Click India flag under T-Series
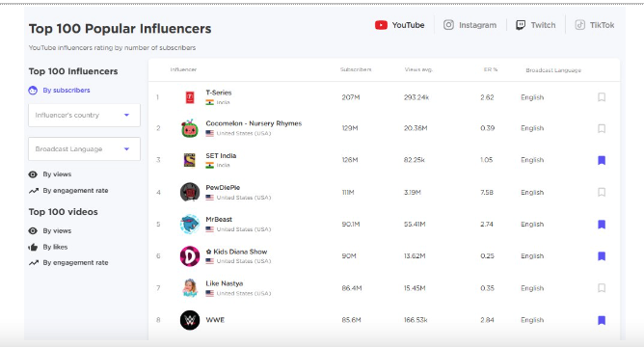This screenshot has height=347, width=644. (x=210, y=102)
